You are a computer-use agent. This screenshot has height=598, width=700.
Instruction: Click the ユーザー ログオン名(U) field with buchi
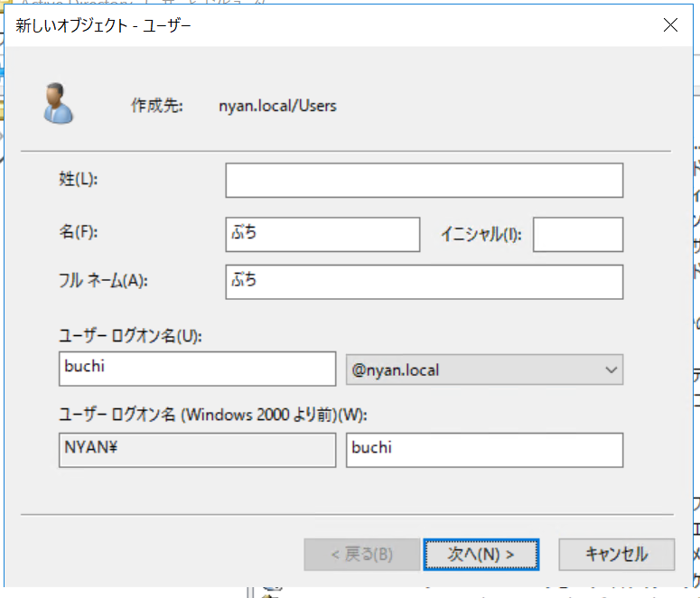pyautogui.click(x=196, y=369)
